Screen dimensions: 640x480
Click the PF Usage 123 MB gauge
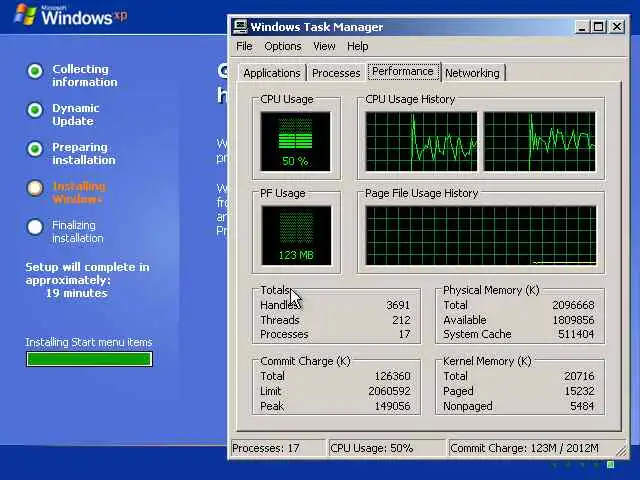(x=296, y=236)
